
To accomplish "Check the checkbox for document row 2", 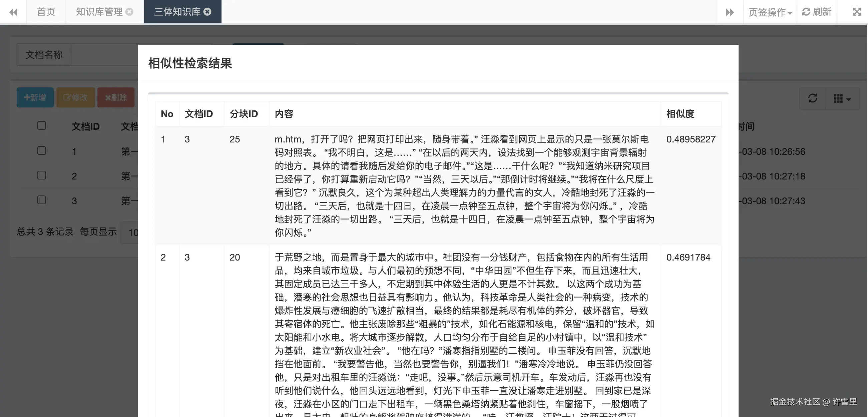I will click(x=42, y=175).
